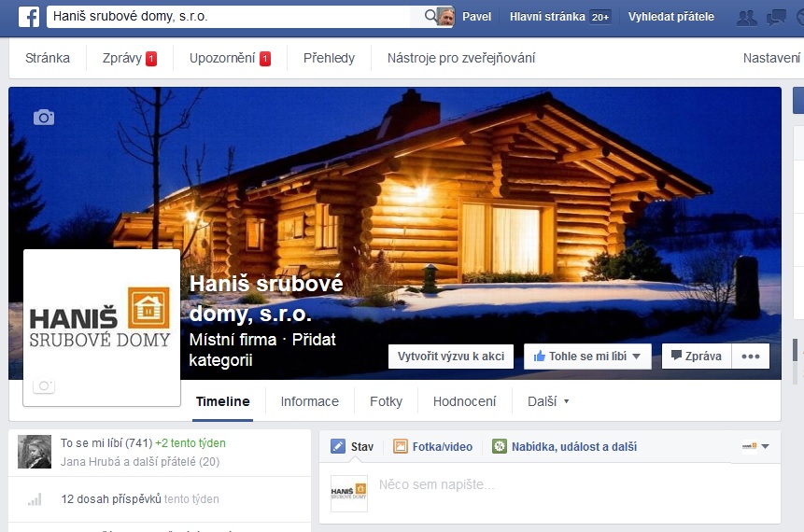Open the messages chat icon in top bar
Screen dimensions: 804x532
(x=776, y=18)
